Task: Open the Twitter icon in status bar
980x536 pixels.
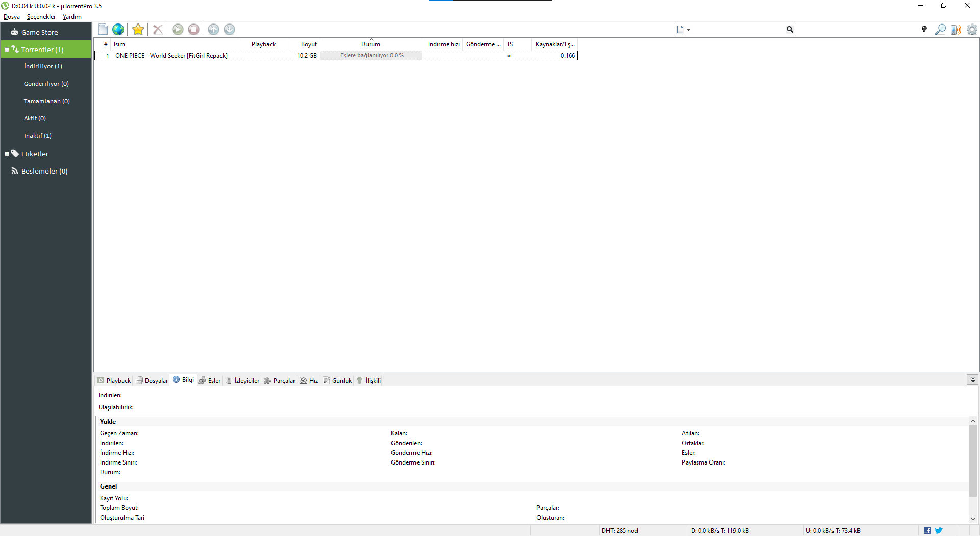Action: tap(939, 531)
